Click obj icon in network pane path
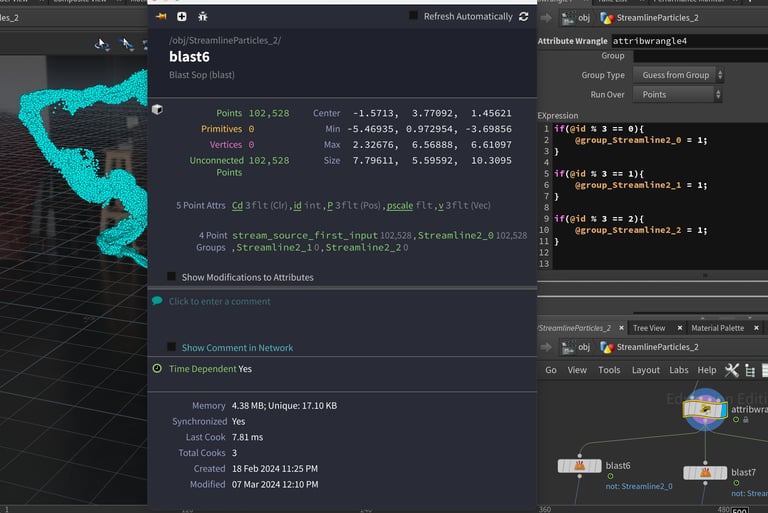 (x=568, y=347)
